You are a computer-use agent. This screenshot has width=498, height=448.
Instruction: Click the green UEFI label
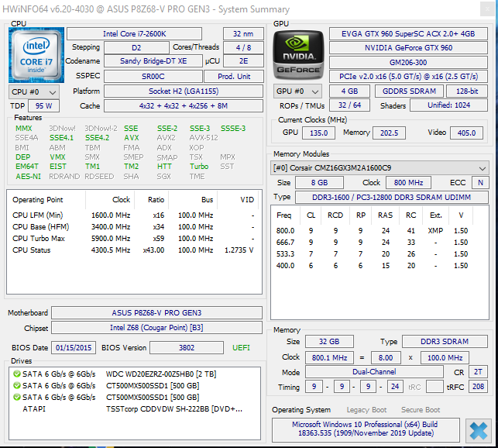click(241, 347)
